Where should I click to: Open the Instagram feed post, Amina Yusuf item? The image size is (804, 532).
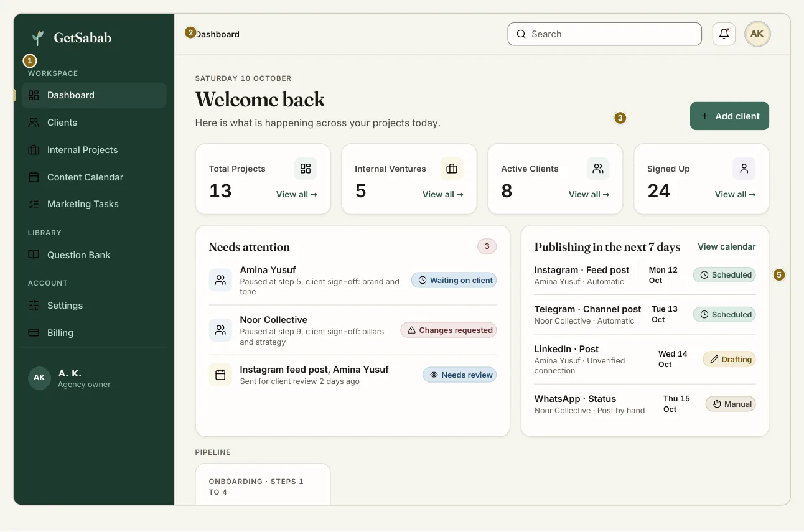tap(353, 375)
